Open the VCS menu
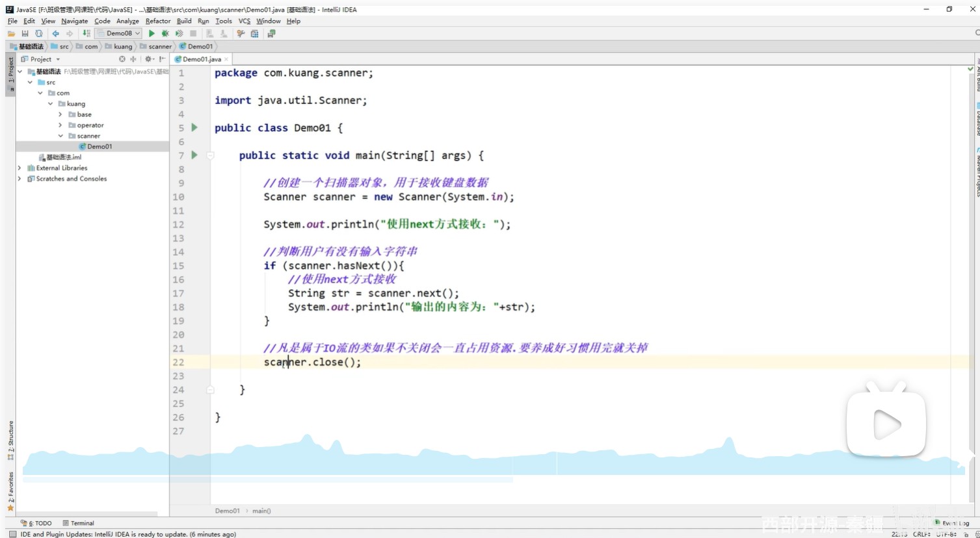This screenshot has width=980, height=538. point(245,21)
